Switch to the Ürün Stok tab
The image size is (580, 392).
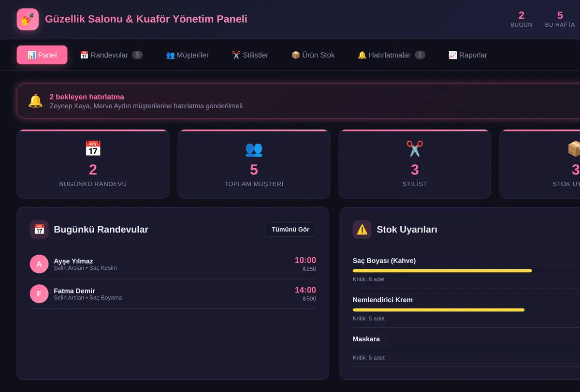[x=313, y=55]
